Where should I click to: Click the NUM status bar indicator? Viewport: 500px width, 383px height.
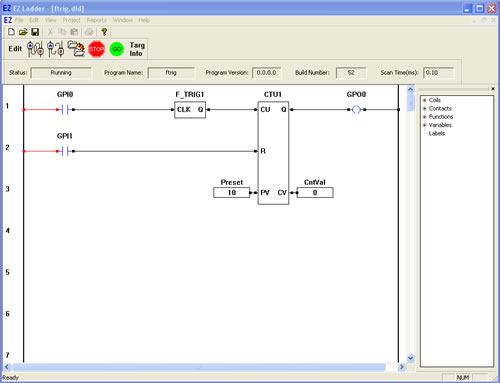pyautogui.click(x=462, y=377)
